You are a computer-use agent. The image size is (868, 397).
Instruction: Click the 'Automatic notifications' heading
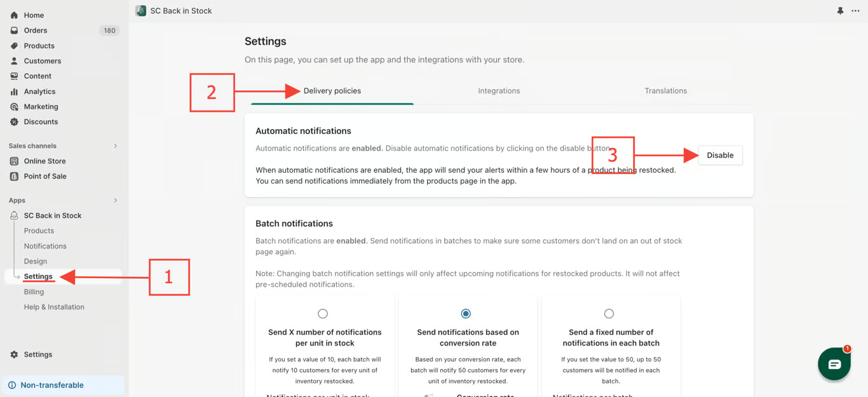click(x=303, y=131)
